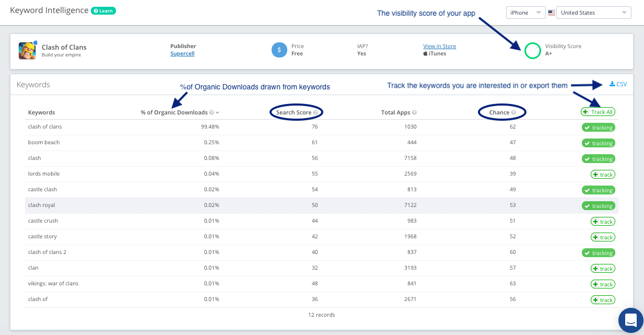Click the Track All button

(x=599, y=112)
